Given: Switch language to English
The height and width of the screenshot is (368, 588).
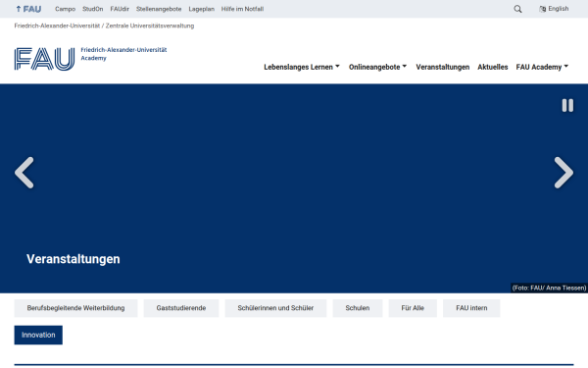Looking at the screenshot, I should pos(554,9).
